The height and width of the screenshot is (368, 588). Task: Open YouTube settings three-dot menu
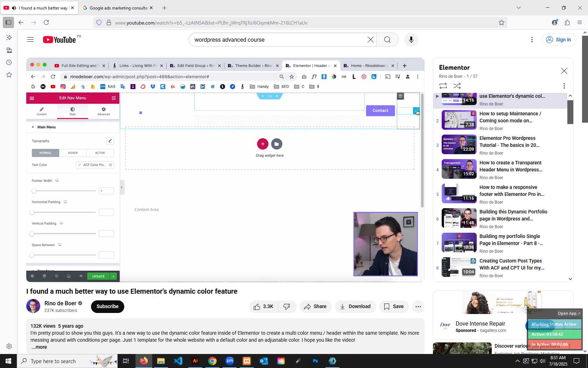(x=532, y=40)
